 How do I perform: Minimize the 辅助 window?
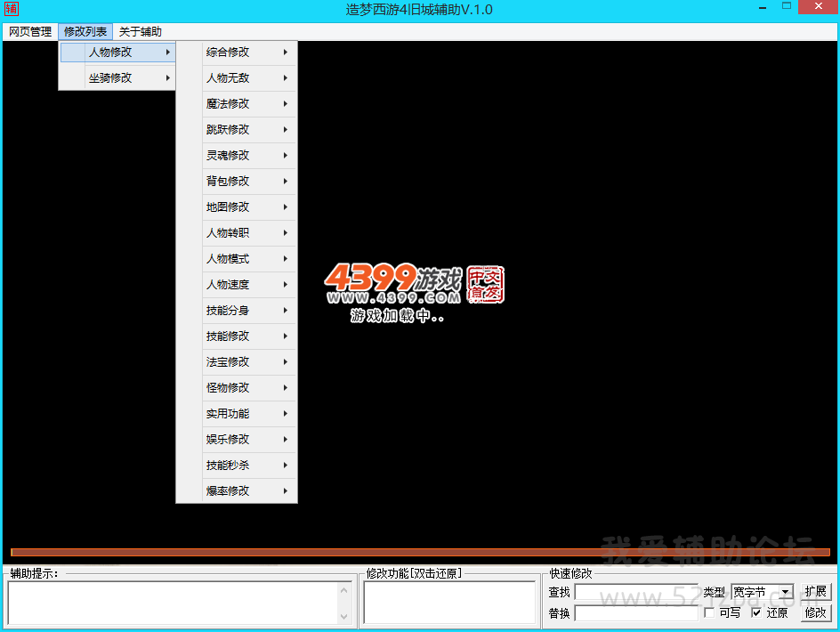coord(763,7)
